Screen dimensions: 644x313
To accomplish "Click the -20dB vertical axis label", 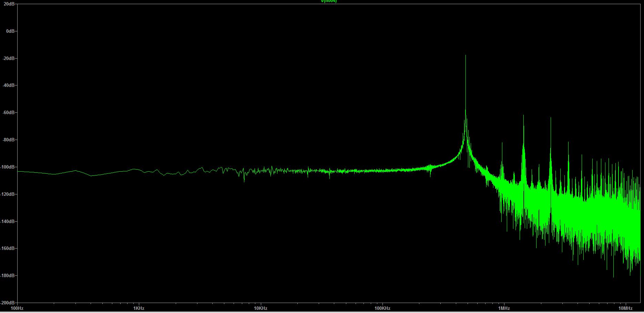I will coord(8,58).
